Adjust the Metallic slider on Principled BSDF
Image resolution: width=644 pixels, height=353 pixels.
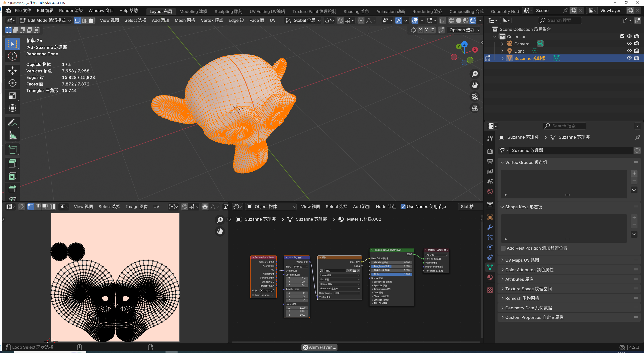tap(391, 262)
